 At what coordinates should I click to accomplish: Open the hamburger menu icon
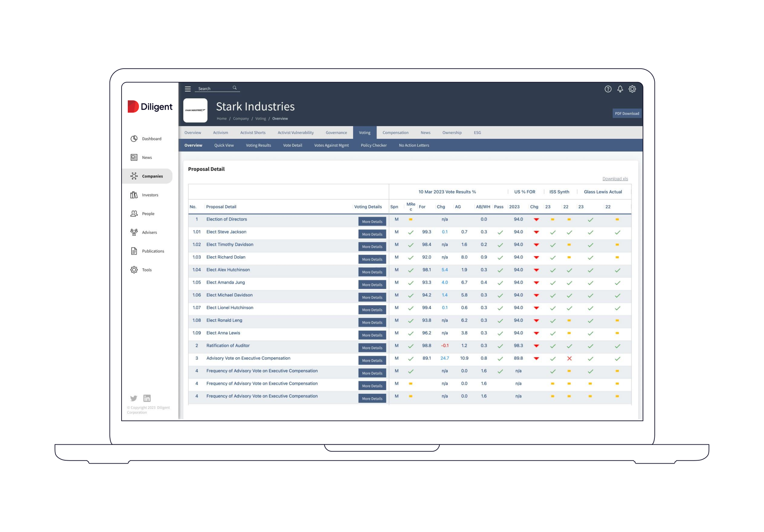[x=188, y=89]
